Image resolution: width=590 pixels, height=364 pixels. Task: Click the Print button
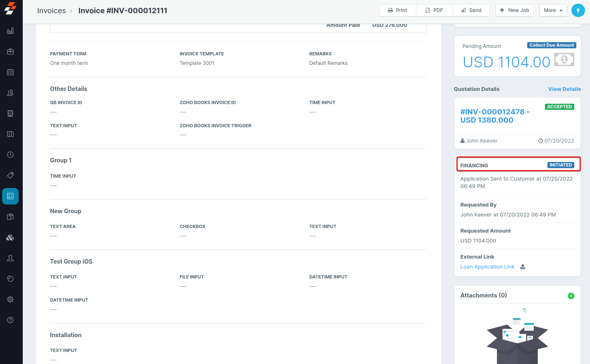tap(397, 10)
